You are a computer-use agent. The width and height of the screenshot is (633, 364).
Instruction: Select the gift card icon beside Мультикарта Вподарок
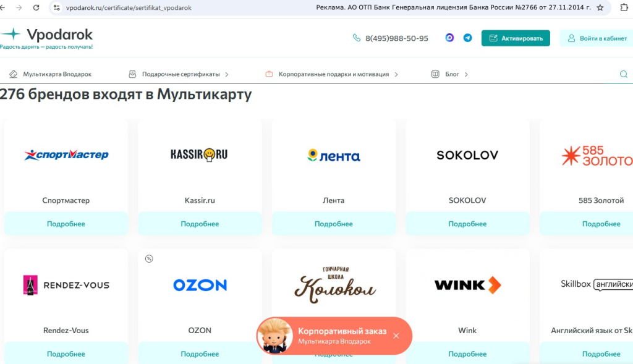tap(14, 73)
